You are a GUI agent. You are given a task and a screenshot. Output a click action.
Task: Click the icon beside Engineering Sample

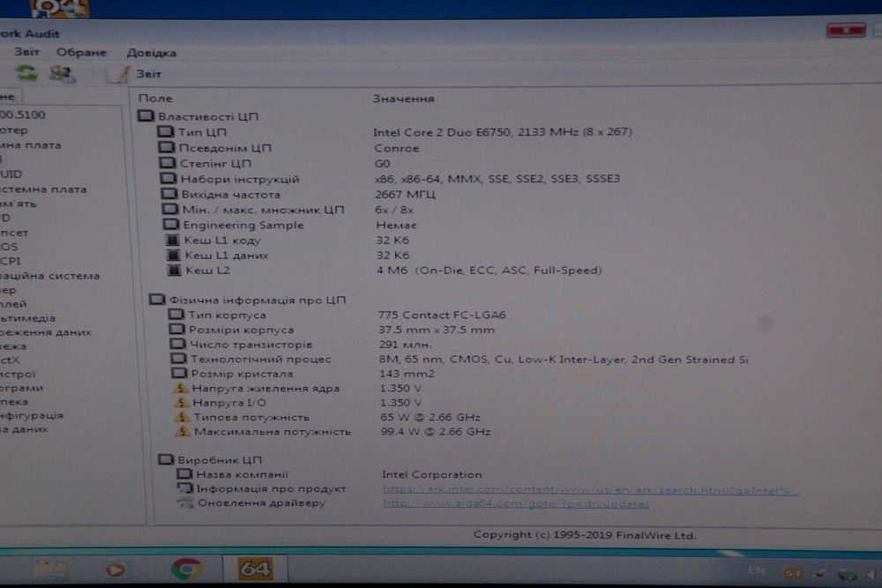[171, 224]
